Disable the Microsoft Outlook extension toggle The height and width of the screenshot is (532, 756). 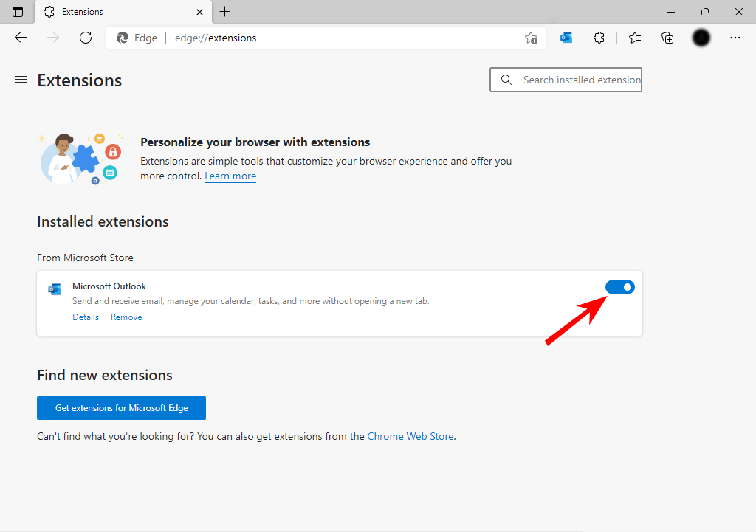(620, 287)
